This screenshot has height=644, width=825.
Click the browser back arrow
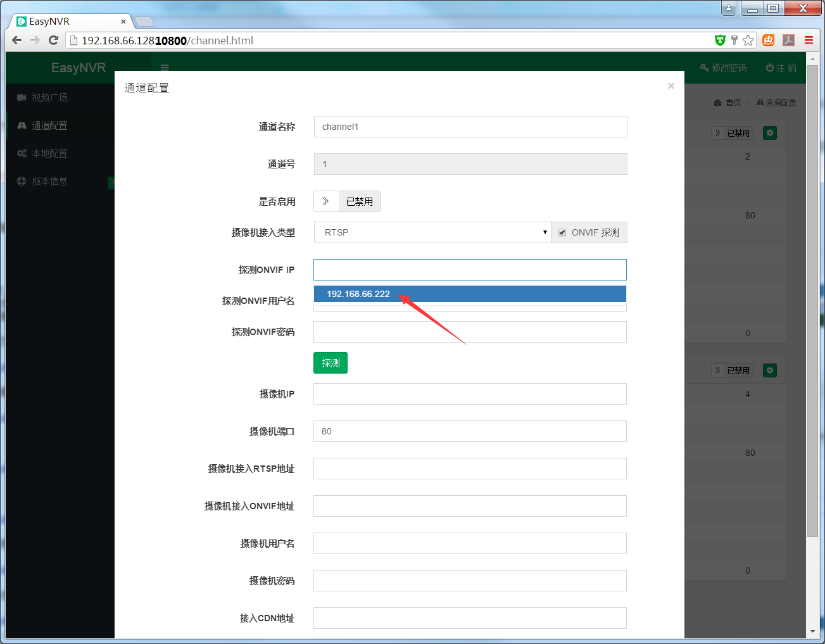click(17, 41)
